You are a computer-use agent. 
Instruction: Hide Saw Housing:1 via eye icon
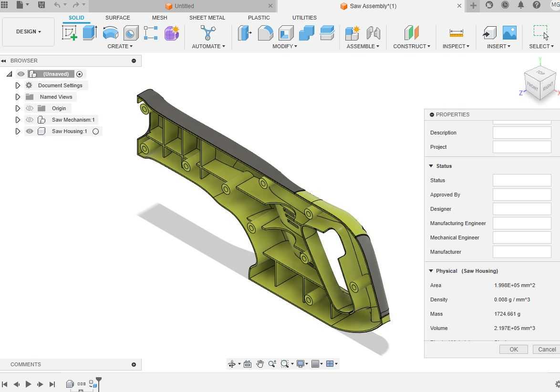tap(30, 131)
